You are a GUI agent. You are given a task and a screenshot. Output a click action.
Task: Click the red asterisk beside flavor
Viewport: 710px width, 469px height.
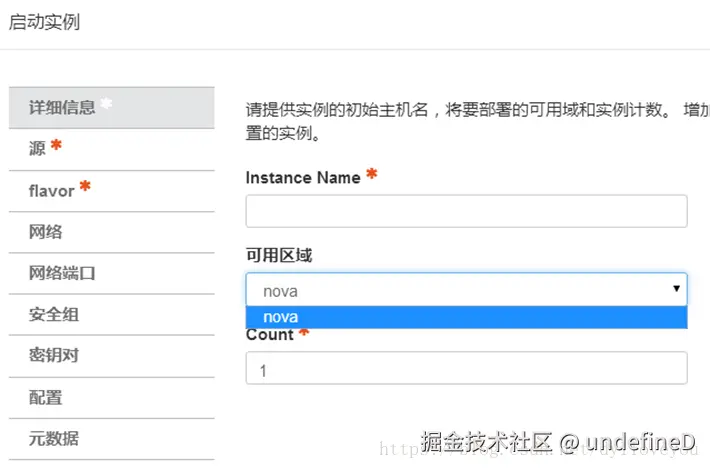click(85, 187)
